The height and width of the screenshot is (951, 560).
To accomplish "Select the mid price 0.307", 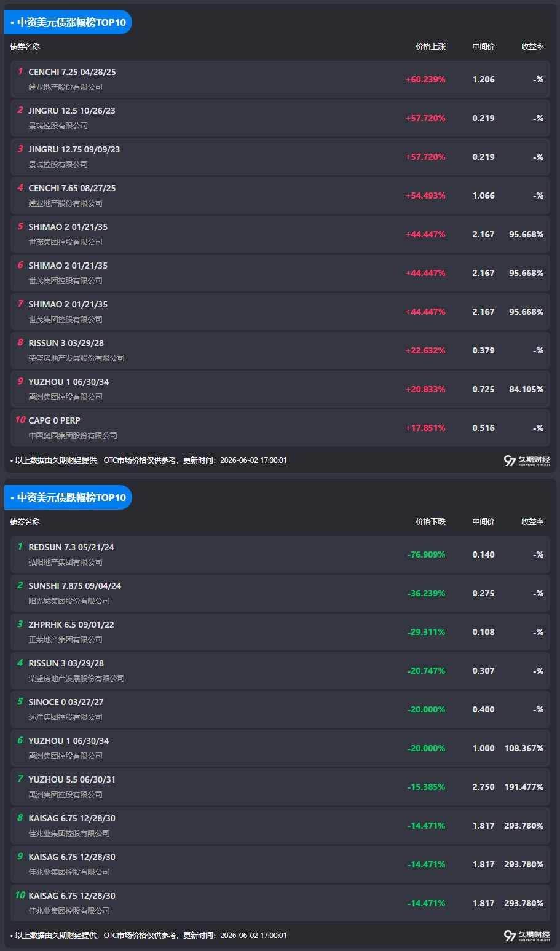I will coord(483,671).
